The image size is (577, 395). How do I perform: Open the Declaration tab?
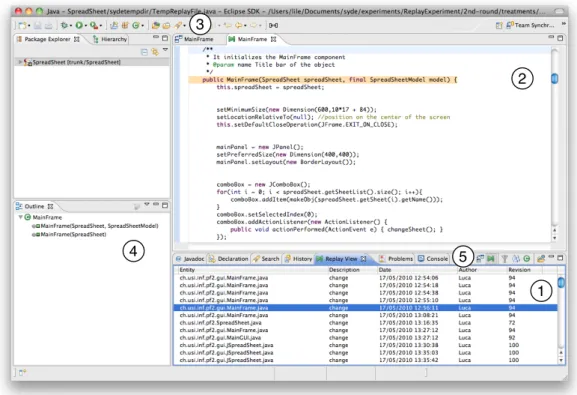point(229,259)
